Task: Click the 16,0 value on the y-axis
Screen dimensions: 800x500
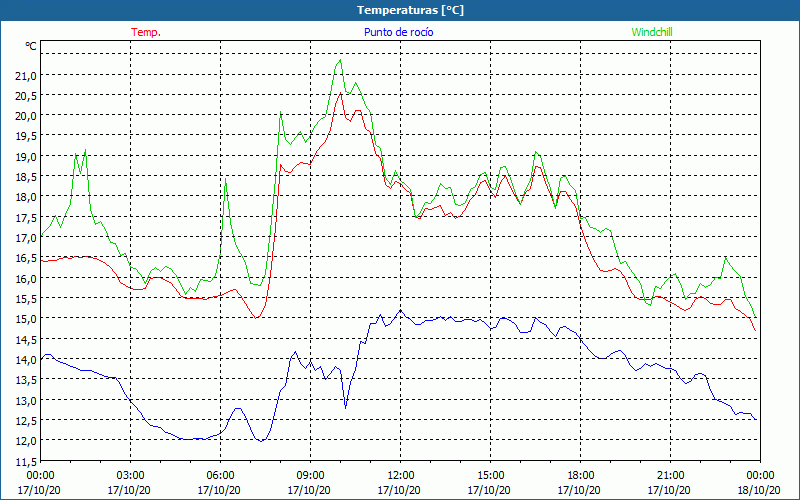Action: click(x=26, y=279)
